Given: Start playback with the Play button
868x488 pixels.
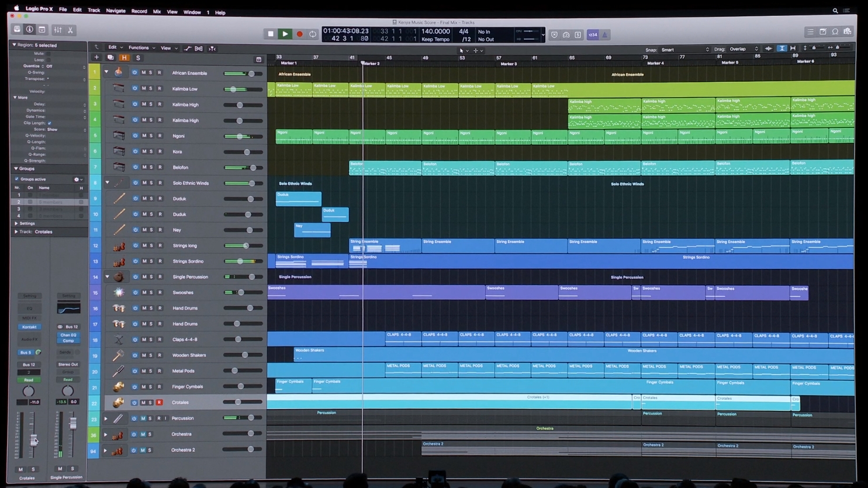Looking at the screenshot, I should coord(285,34).
